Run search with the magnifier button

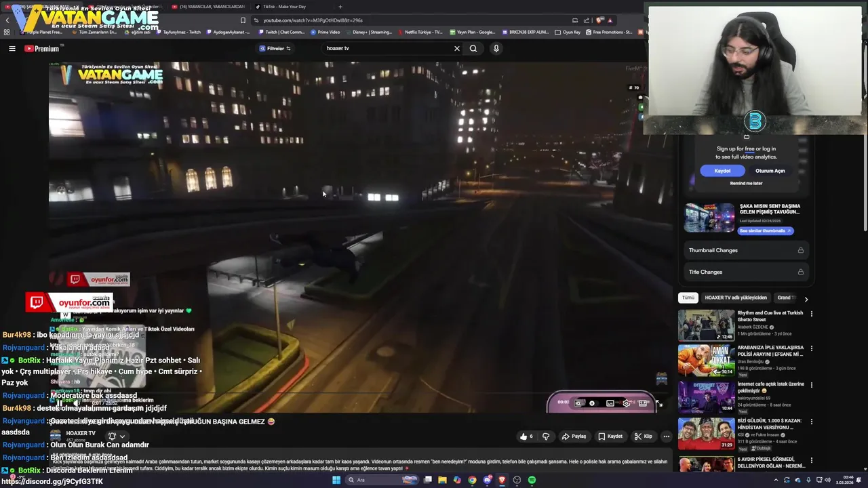tap(473, 48)
